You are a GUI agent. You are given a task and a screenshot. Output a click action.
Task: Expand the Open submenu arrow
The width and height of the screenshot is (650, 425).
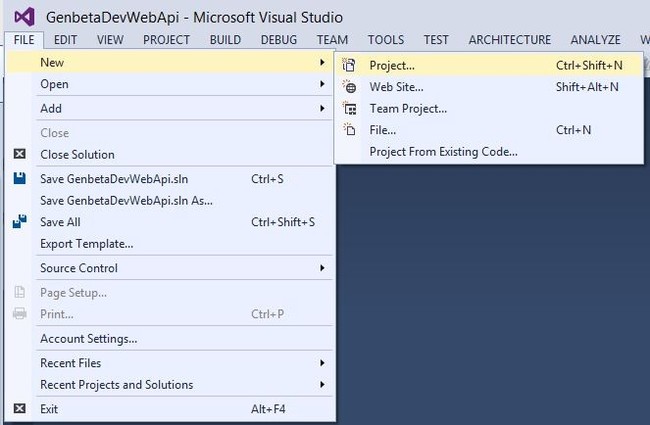point(323,84)
